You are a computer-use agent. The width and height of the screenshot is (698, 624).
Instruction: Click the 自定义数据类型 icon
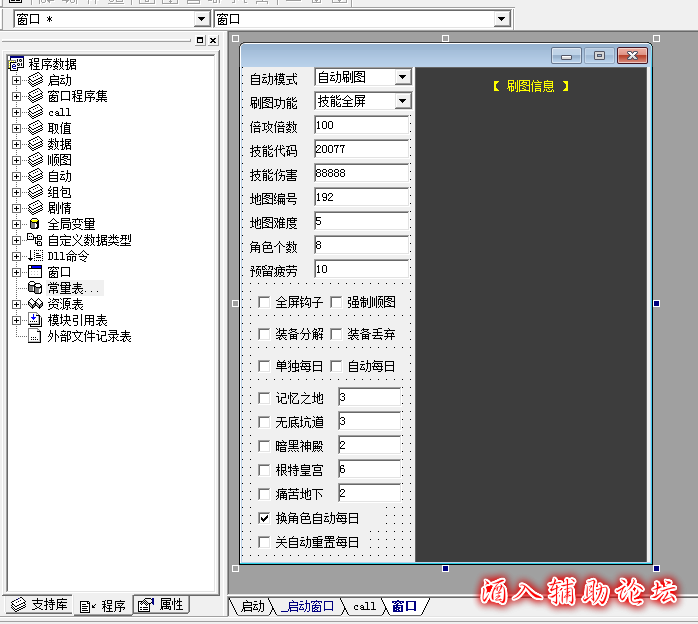point(35,240)
